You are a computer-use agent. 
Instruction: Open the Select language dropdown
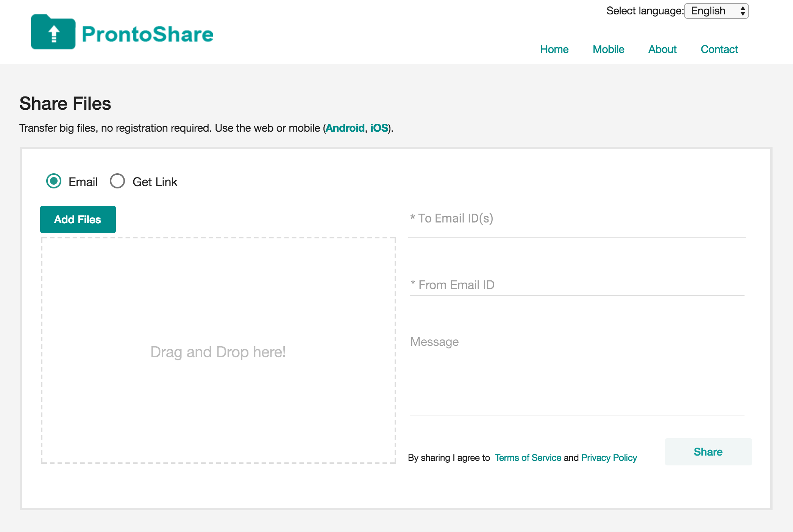click(x=716, y=11)
